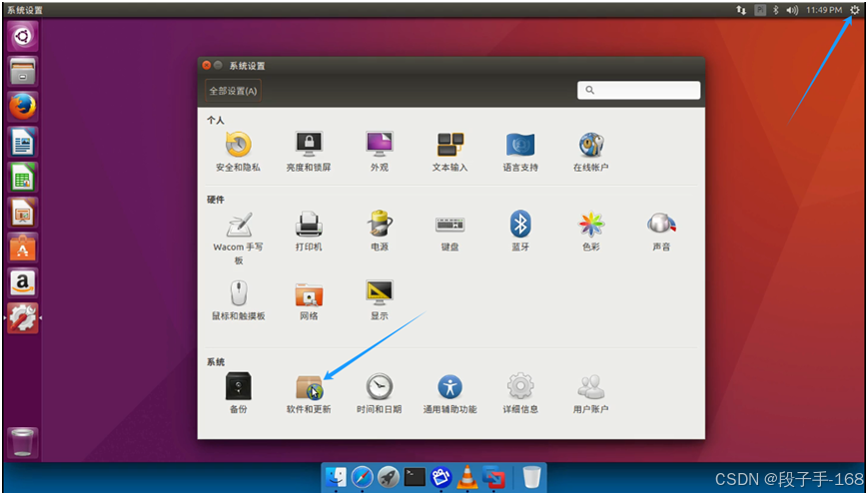
Task: Open Wacom tablet (Wacom 手写板) settings
Action: coord(239,238)
